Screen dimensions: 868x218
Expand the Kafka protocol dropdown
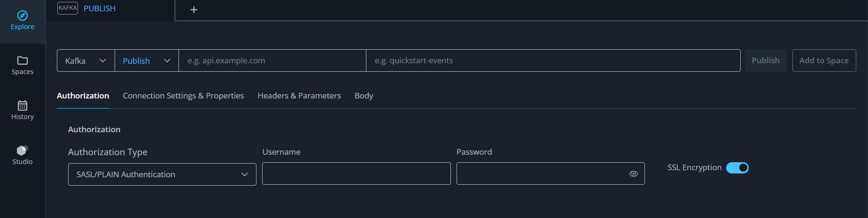click(x=86, y=61)
